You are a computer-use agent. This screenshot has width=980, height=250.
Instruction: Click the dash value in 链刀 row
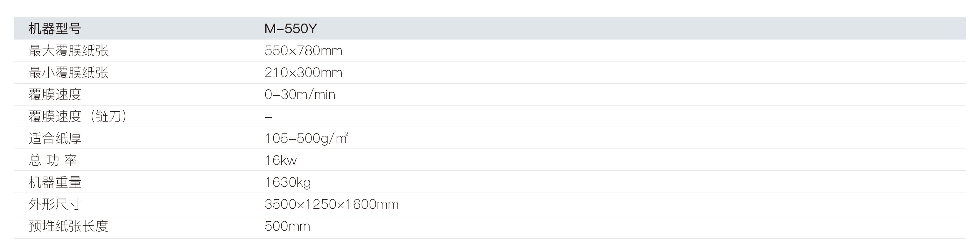[268, 117]
